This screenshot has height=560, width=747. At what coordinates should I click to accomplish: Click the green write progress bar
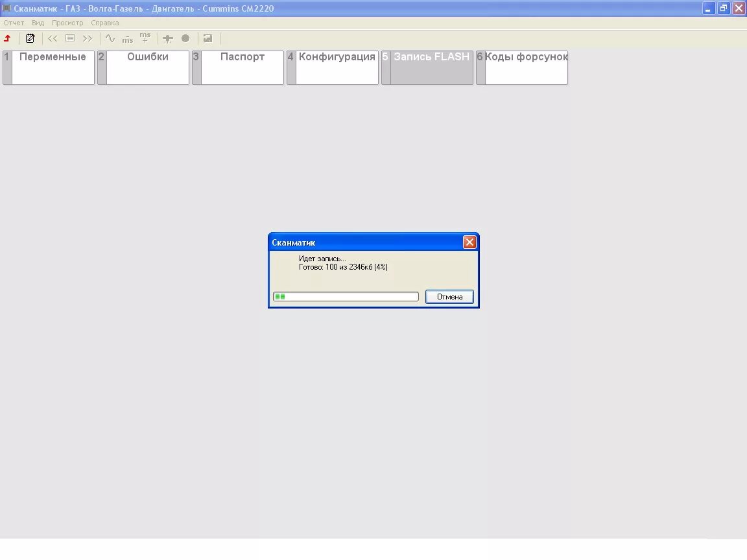click(x=346, y=297)
